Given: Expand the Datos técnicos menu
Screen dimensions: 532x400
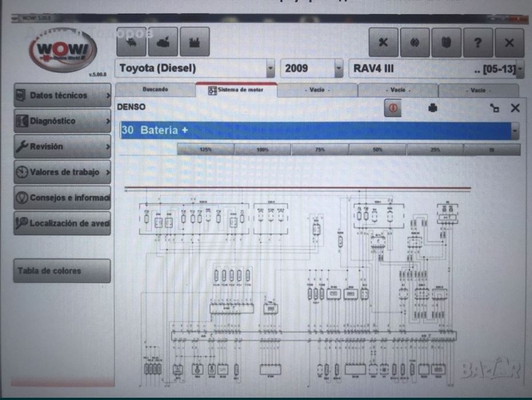Looking at the screenshot, I should [x=62, y=95].
